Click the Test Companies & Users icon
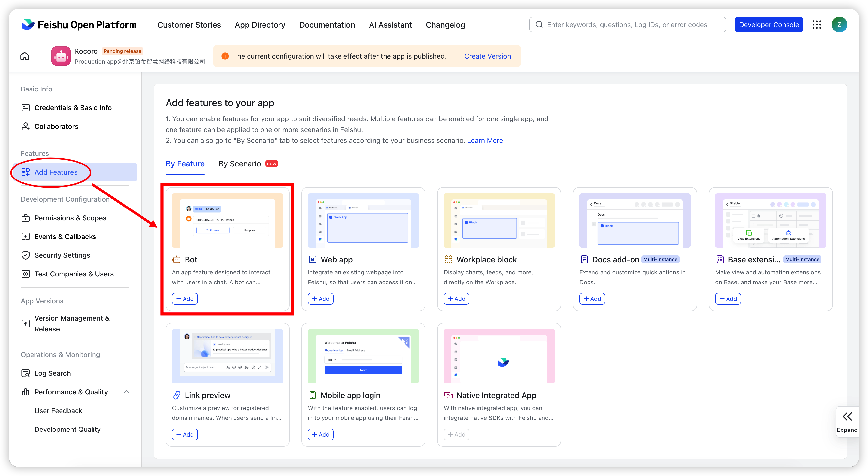 26,274
